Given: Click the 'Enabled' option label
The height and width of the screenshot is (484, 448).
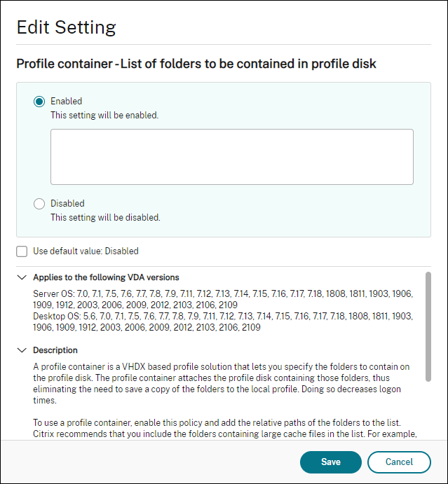Looking at the screenshot, I should [66, 102].
